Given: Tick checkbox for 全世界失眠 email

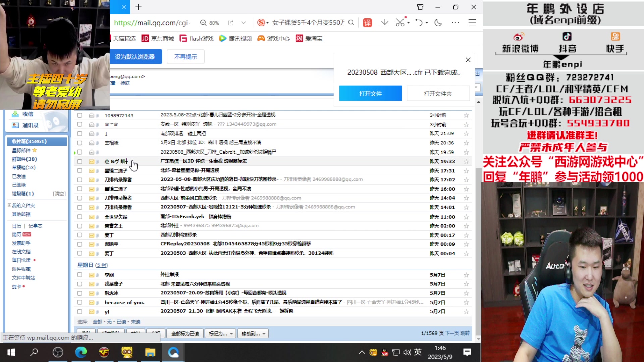Looking at the screenshot, I should click(79, 217).
